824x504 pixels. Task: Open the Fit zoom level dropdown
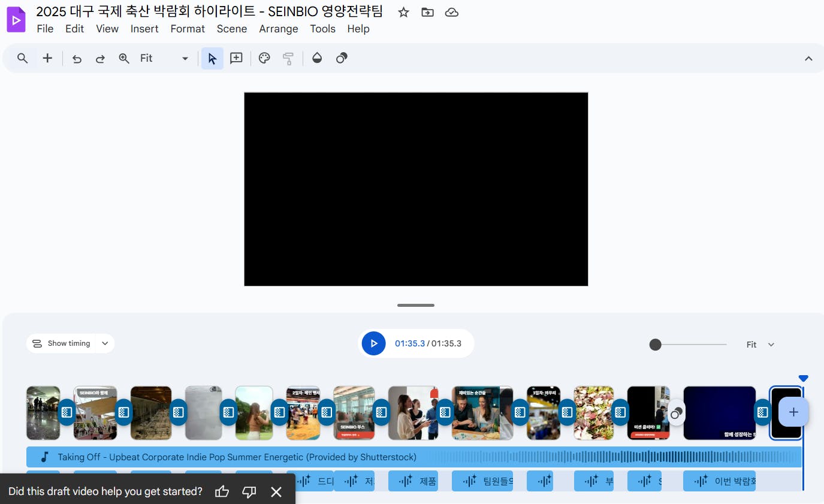point(184,58)
